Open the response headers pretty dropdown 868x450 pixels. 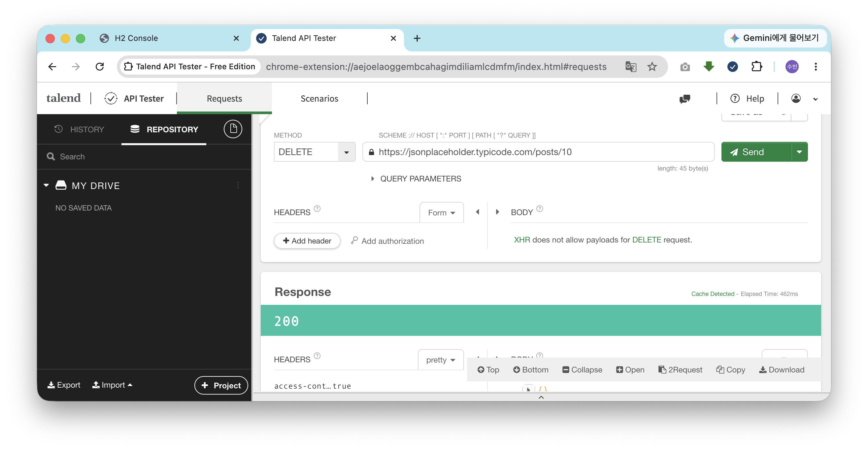click(441, 360)
